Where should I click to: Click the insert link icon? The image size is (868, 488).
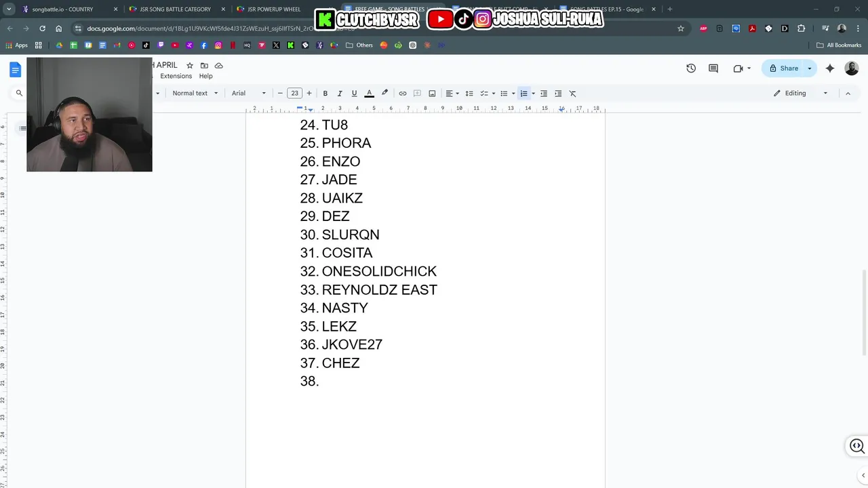[403, 94]
